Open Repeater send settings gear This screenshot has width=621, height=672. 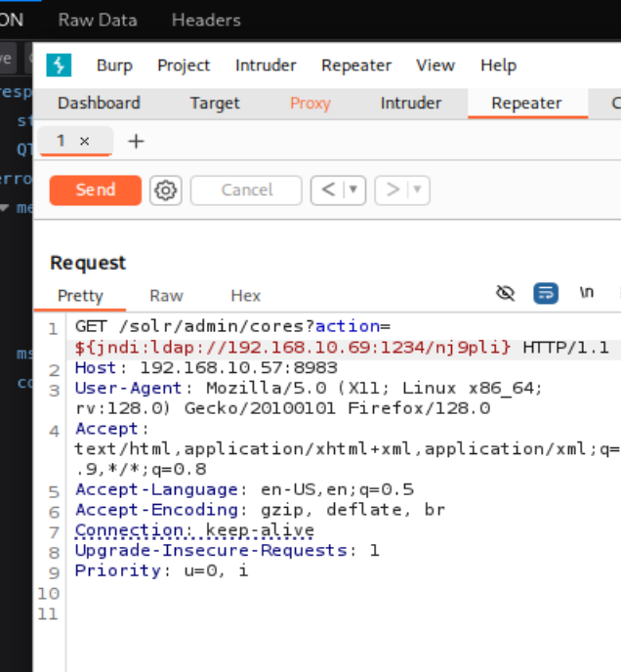click(166, 189)
